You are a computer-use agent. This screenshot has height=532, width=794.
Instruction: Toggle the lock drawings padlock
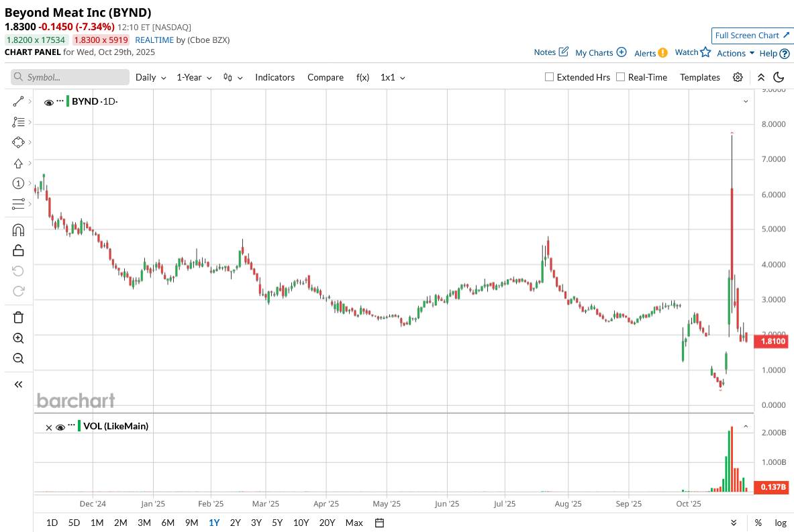coord(18,250)
